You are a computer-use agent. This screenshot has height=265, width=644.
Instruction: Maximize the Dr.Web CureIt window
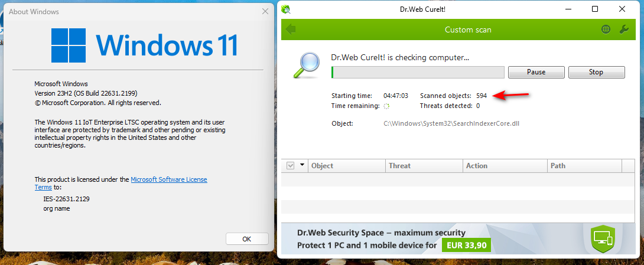pos(595,9)
